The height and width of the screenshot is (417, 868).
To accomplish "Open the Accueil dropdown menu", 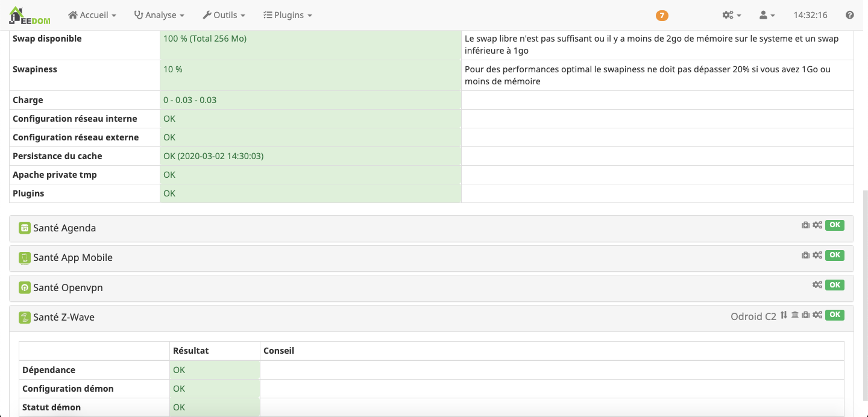I will pyautogui.click(x=92, y=15).
